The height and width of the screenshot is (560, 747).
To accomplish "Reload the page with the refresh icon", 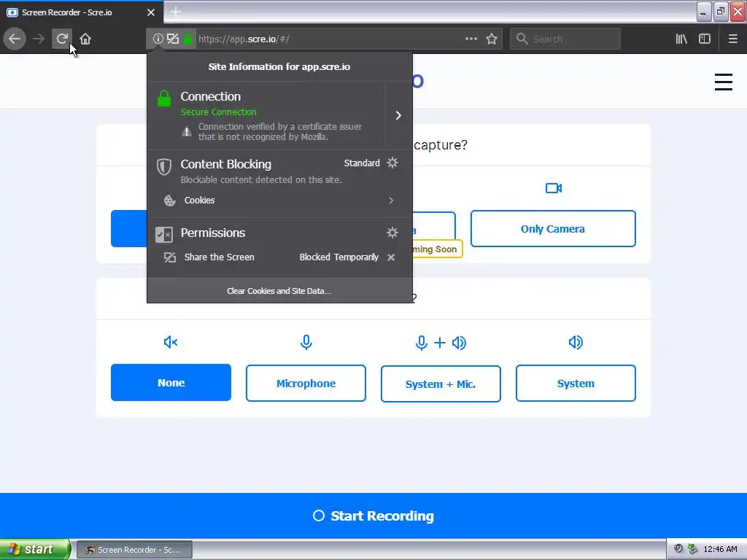I will (x=62, y=39).
